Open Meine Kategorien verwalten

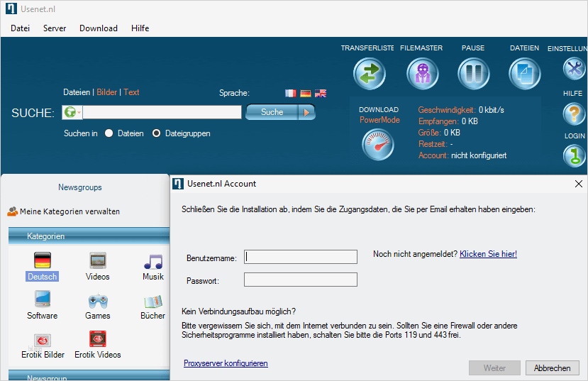[70, 211]
